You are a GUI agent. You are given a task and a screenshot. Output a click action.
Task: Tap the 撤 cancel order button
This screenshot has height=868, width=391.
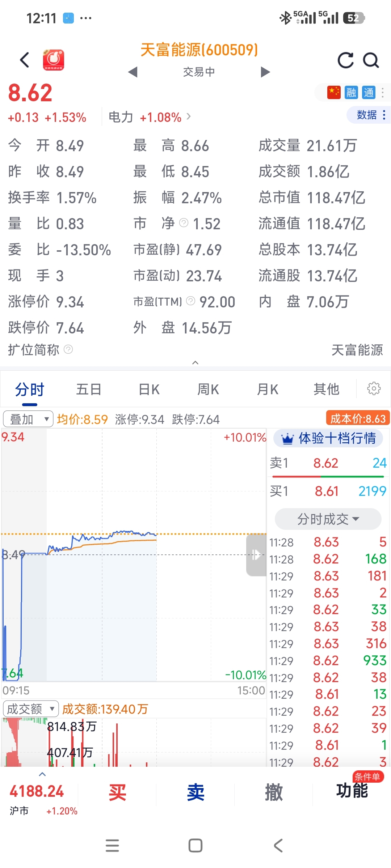tap(274, 792)
